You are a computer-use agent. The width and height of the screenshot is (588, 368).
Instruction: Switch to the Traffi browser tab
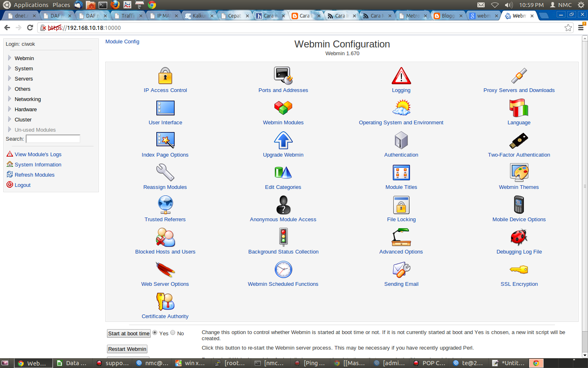pyautogui.click(x=128, y=16)
